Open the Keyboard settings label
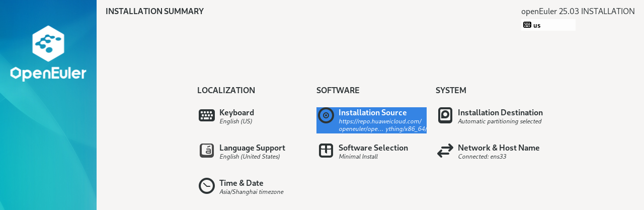644x210 pixels. tap(236, 112)
